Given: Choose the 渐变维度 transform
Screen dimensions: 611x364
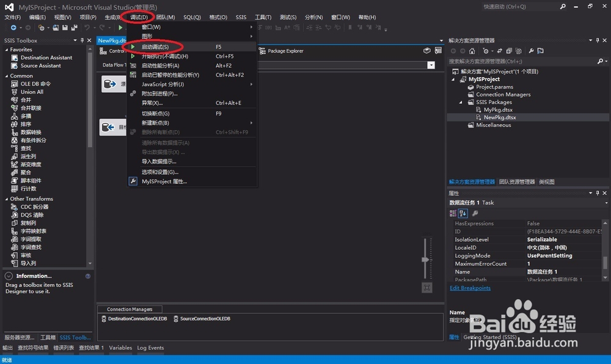Looking at the screenshot, I should pos(31,165).
